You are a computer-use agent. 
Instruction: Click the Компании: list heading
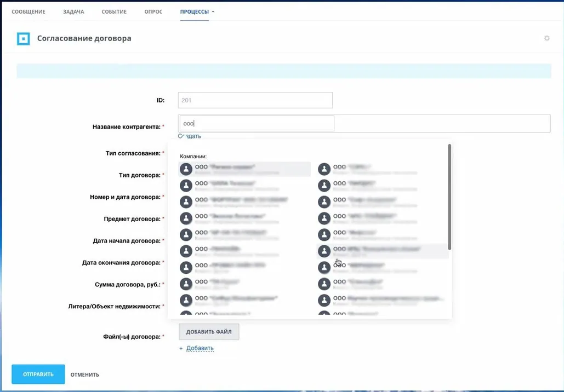pos(193,156)
